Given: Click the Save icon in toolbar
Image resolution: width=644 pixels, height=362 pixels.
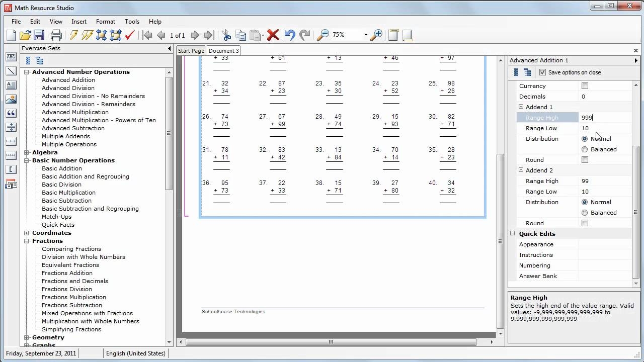Looking at the screenshot, I should coord(39,35).
